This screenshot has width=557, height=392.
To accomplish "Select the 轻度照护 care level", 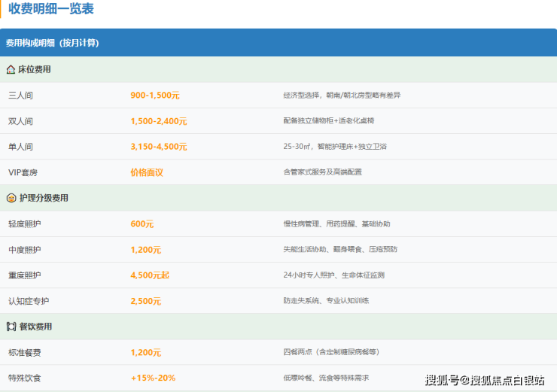I will point(24,224).
